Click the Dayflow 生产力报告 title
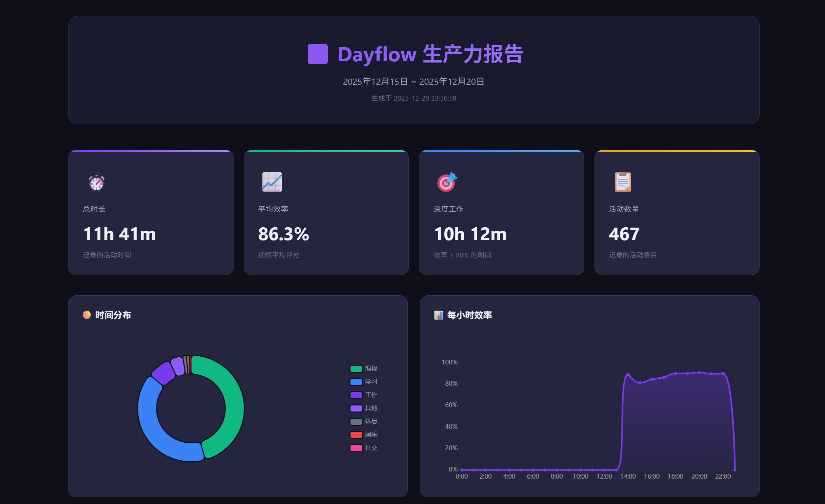This screenshot has width=825, height=504. click(430, 54)
